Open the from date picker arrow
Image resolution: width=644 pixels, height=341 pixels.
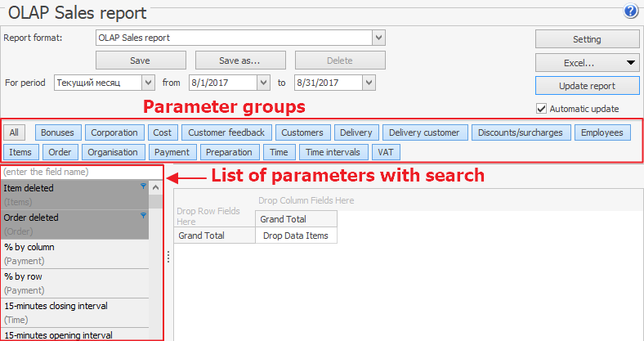coord(263,83)
